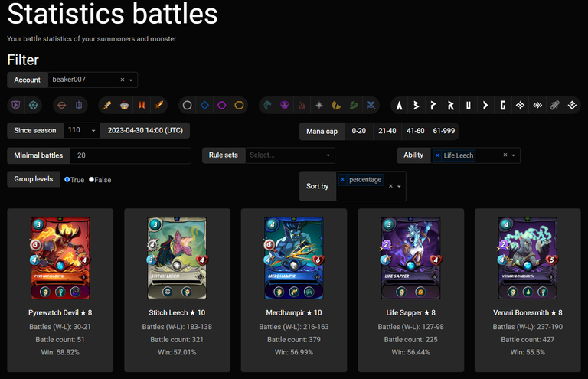Open the Merdhampir card image
This screenshot has height=379, width=588.
coord(294,258)
